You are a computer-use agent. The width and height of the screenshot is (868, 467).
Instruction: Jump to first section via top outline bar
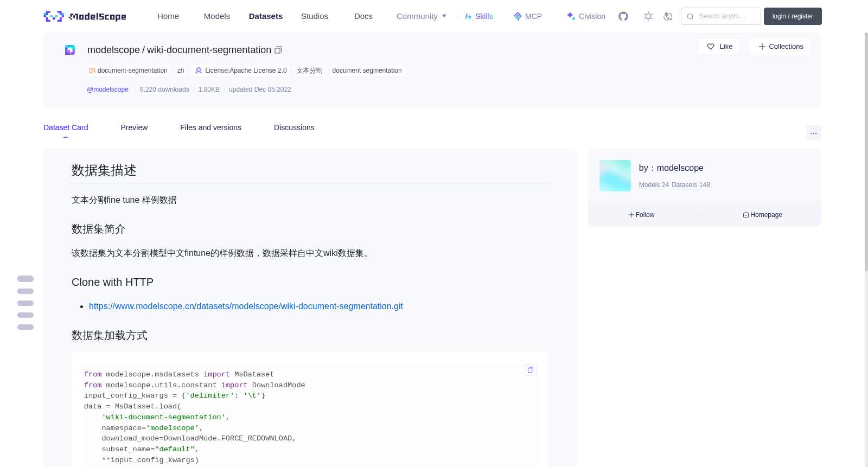(25, 279)
